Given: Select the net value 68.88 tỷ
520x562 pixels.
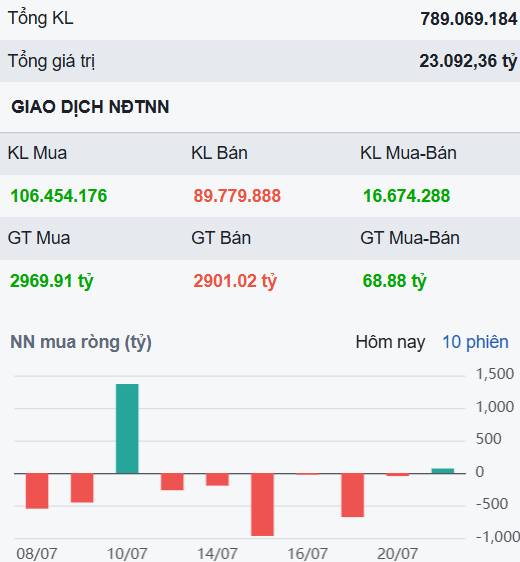Looking at the screenshot, I should point(395,281).
